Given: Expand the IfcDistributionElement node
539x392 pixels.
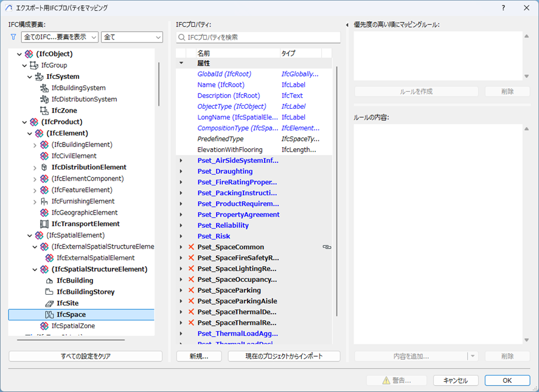Looking at the screenshot, I should [x=35, y=167].
